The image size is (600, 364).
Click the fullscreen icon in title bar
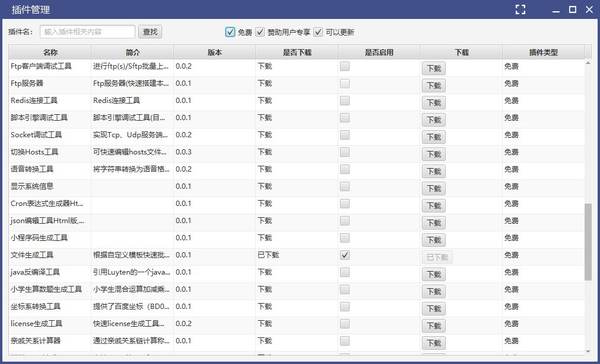pos(520,10)
